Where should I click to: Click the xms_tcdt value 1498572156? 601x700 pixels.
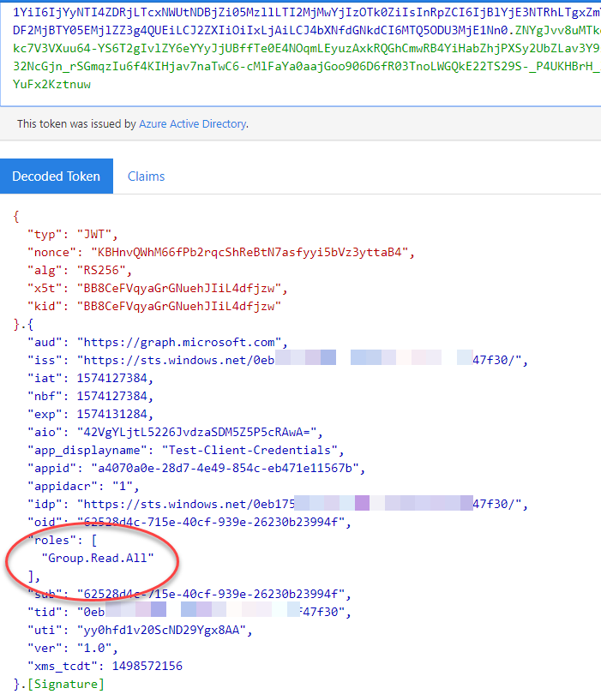tap(147, 666)
